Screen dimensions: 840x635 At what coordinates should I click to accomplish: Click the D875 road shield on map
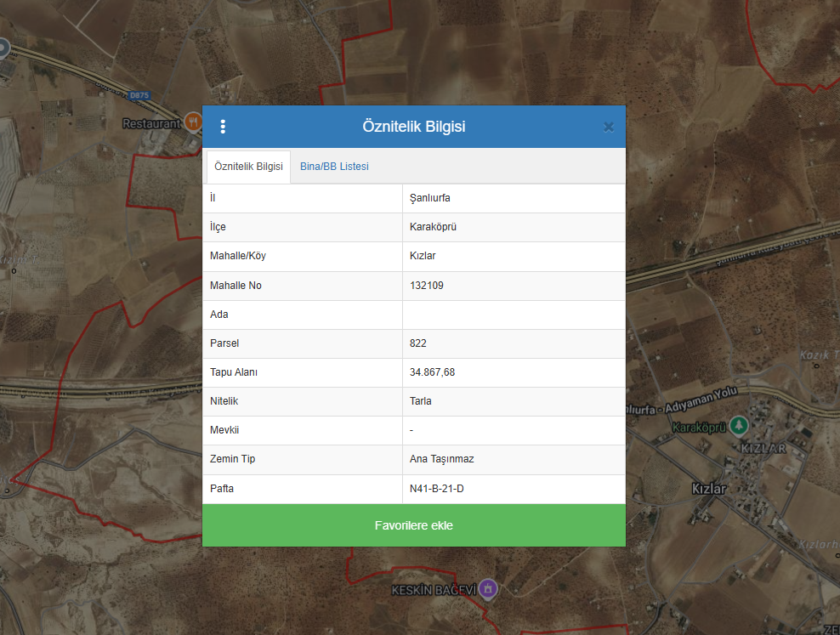point(140,95)
